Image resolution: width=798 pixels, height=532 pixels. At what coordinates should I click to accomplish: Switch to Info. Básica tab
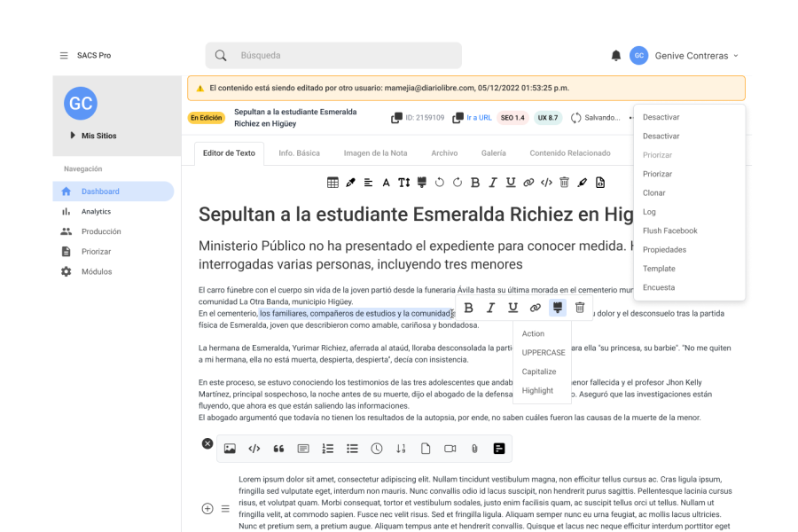[300, 153]
